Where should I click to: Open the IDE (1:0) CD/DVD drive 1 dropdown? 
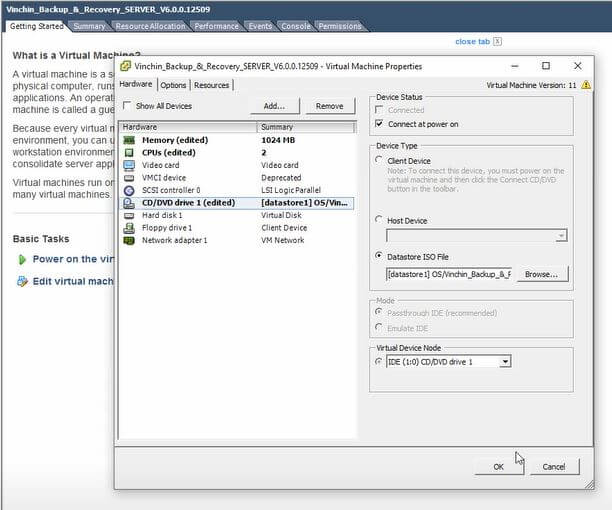coord(505,362)
